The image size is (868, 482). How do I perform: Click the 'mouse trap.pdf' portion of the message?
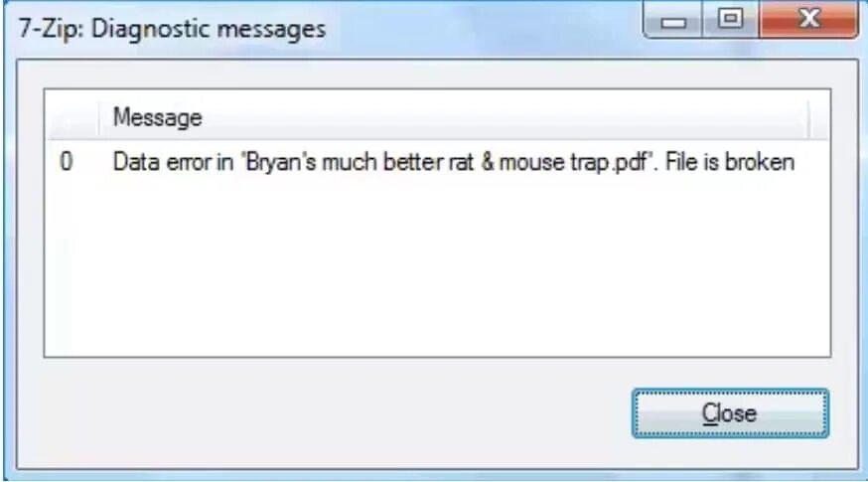[573, 163]
